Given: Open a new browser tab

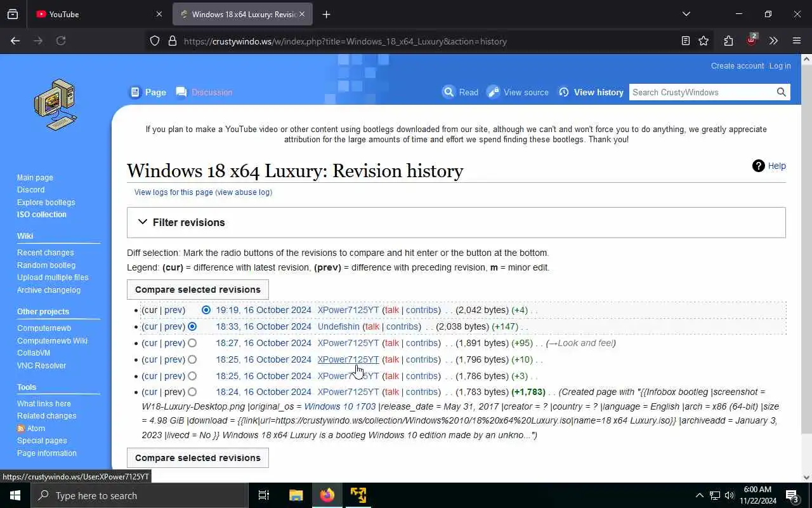Looking at the screenshot, I should tap(326, 14).
